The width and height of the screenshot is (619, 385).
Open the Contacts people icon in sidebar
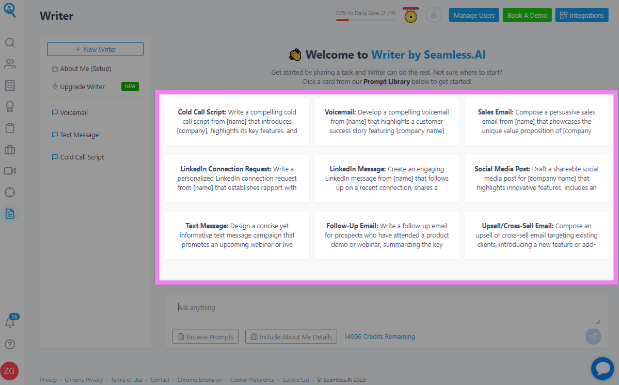pos(10,64)
